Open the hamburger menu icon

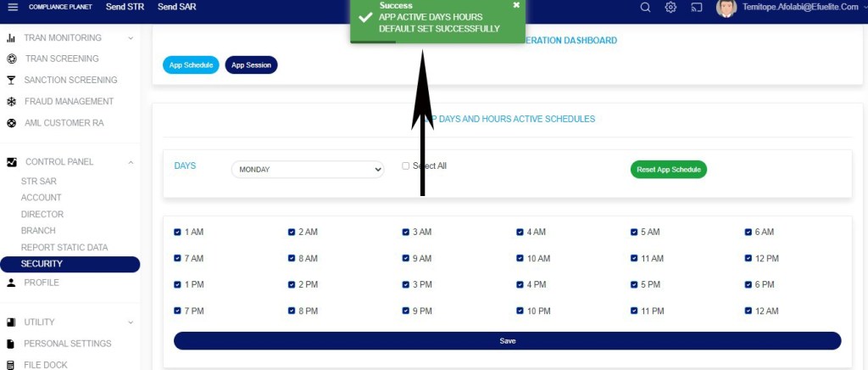tap(13, 7)
